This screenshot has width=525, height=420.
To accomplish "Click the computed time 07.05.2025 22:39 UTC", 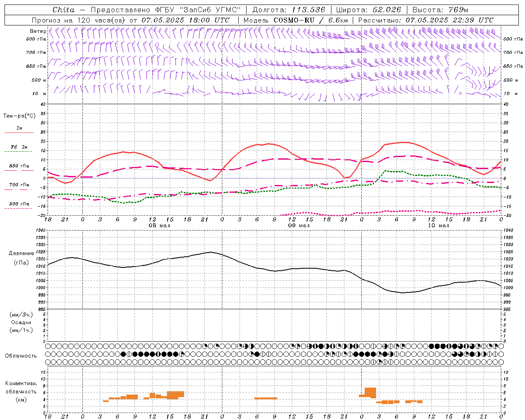I will click(450, 20).
